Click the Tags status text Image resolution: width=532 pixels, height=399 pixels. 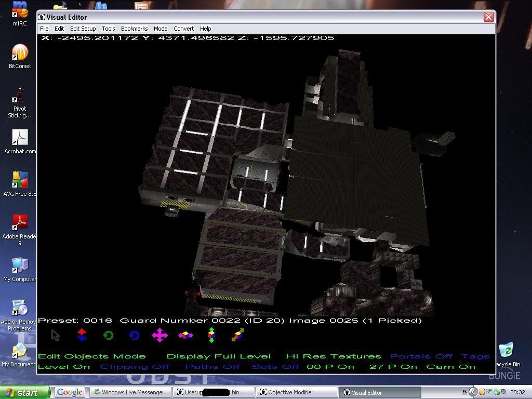tap(476, 356)
